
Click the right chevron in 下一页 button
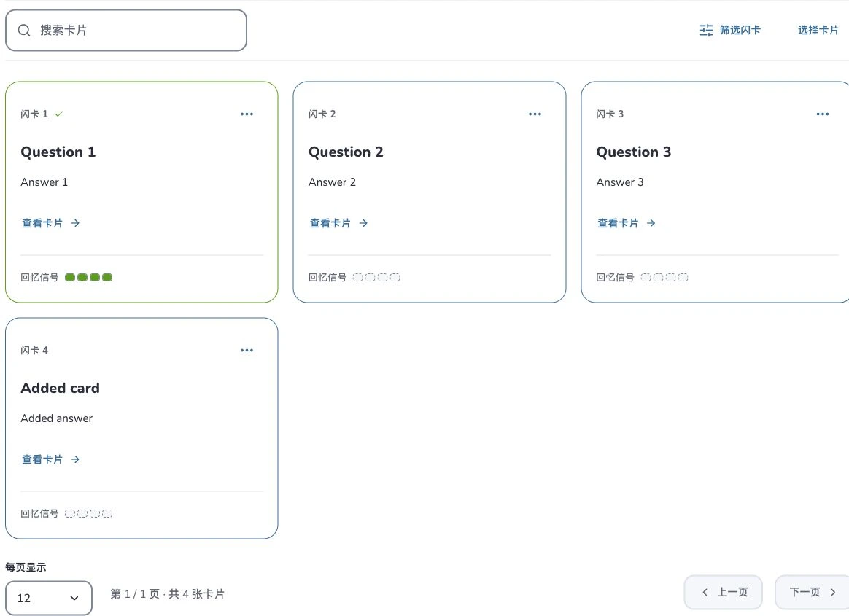point(833,592)
